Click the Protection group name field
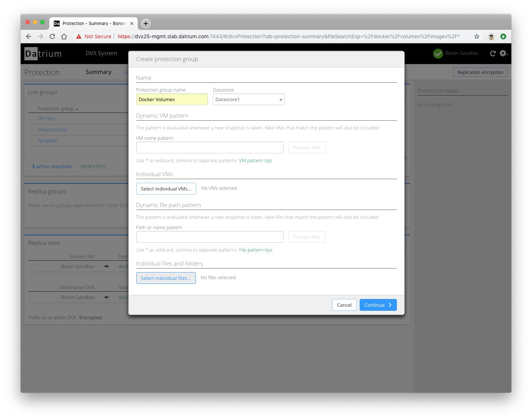The height and width of the screenshot is (420, 532). click(172, 100)
